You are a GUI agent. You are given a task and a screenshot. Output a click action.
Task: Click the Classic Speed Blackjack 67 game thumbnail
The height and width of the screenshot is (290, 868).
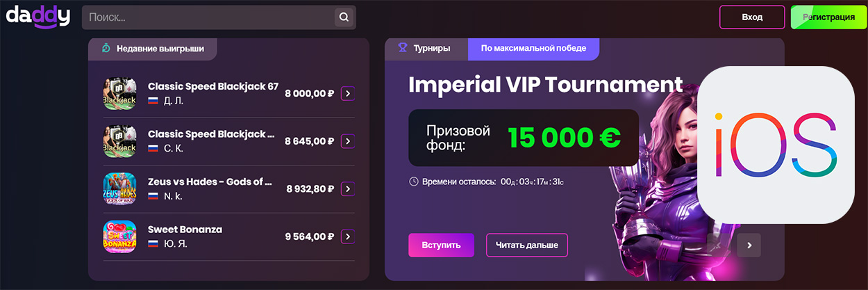(119, 94)
